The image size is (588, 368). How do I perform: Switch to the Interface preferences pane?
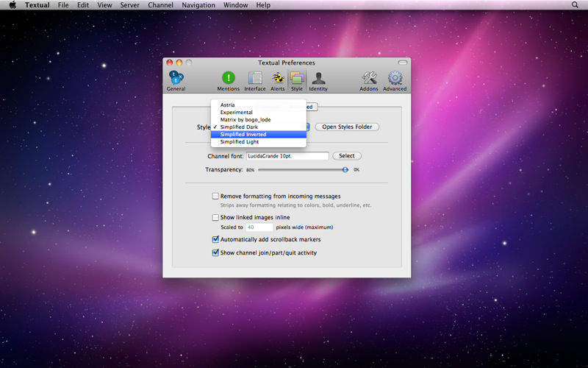254,81
